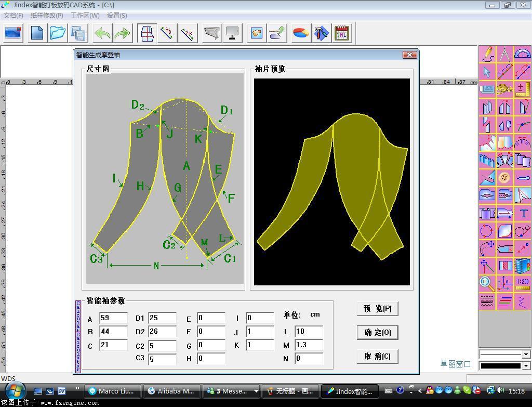Click the C3 parameter input field
Screen dimensions: 532x407
162,359
